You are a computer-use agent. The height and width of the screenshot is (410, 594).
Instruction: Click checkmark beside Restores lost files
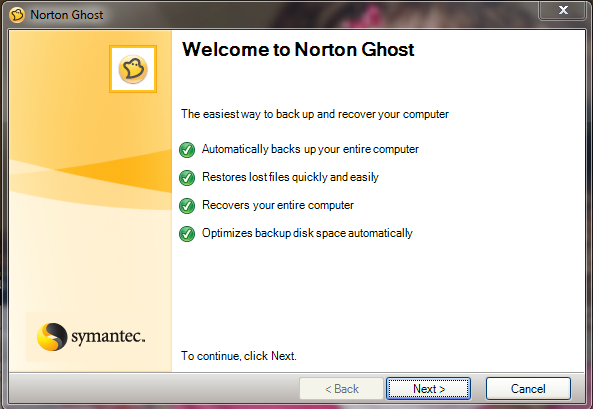pos(187,178)
